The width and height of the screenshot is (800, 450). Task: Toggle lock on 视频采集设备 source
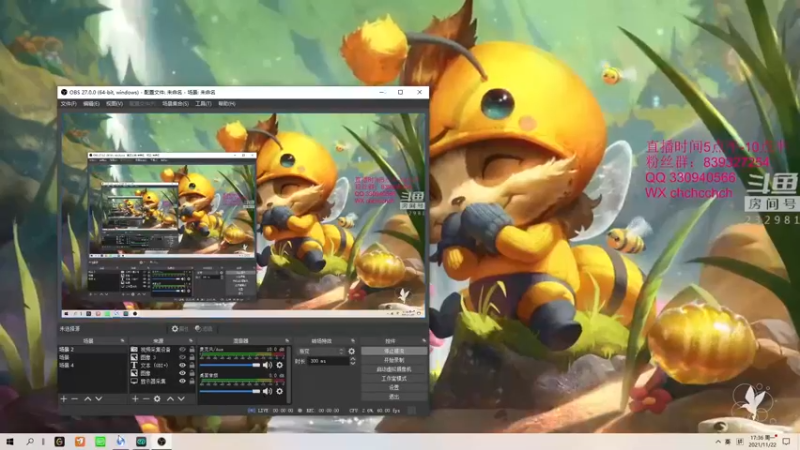coord(192,349)
